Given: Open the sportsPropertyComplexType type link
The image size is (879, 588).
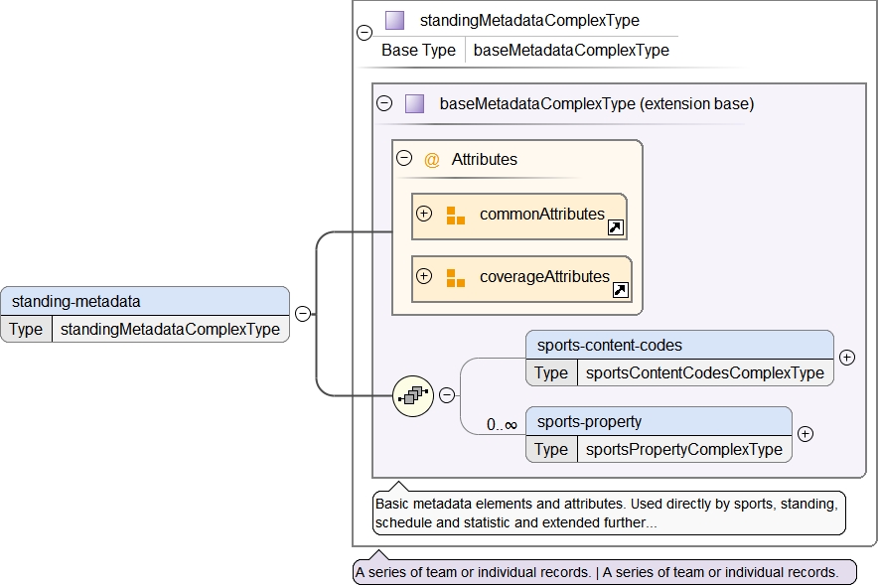Looking at the screenshot, I should click(683, 449).
